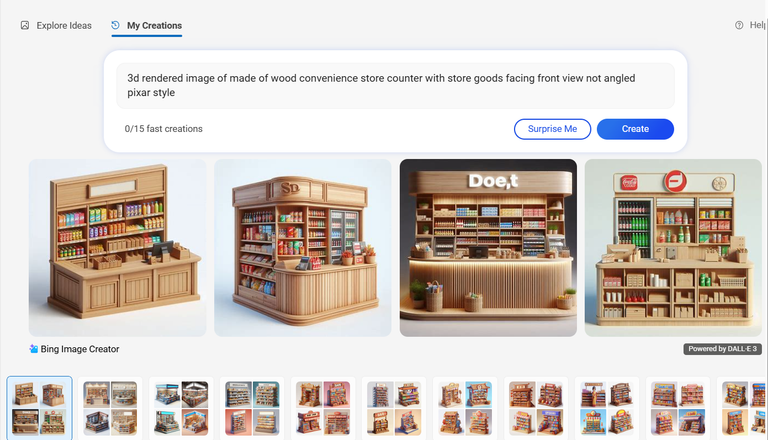This screenshot has height=440, width=768.
Task: Click the My Creations history icon
Action: point(115,25)
